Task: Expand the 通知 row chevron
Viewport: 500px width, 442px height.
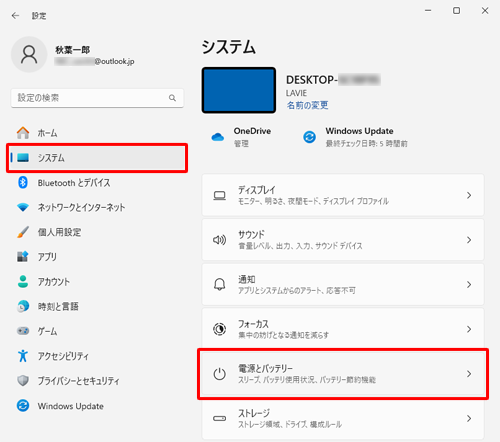Action: [469, 284]
